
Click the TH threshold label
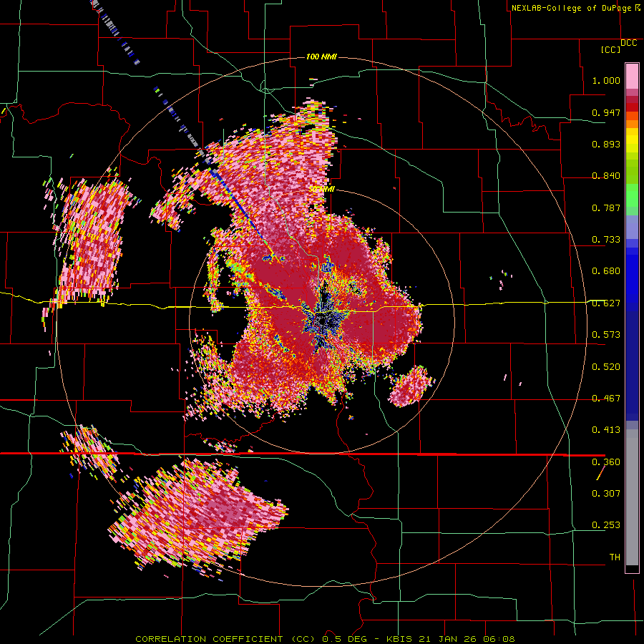[615, 557]
